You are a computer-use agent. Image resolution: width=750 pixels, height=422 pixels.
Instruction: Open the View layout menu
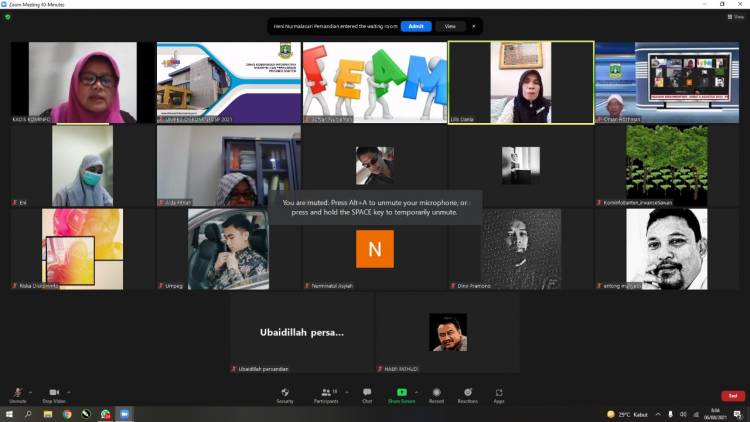tap(736, 17)
